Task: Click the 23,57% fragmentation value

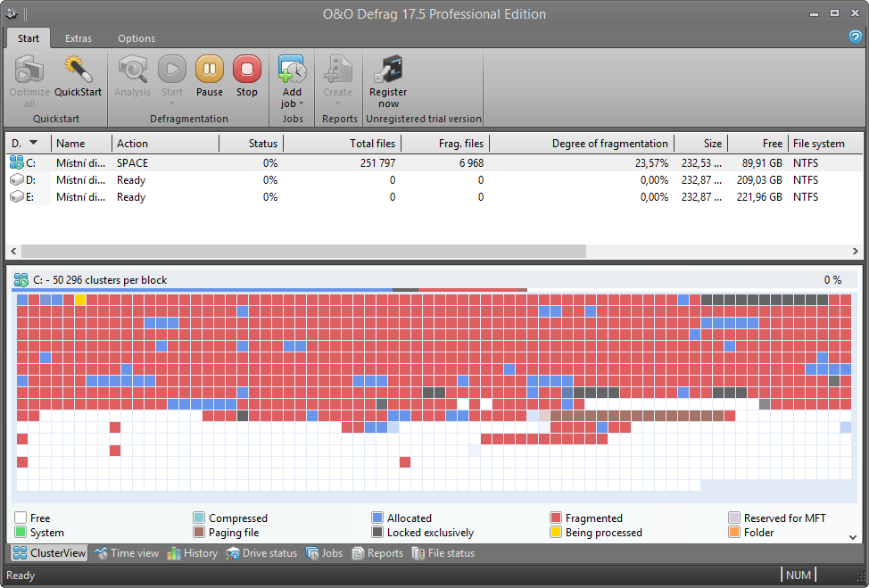Action: click(651, 163)
